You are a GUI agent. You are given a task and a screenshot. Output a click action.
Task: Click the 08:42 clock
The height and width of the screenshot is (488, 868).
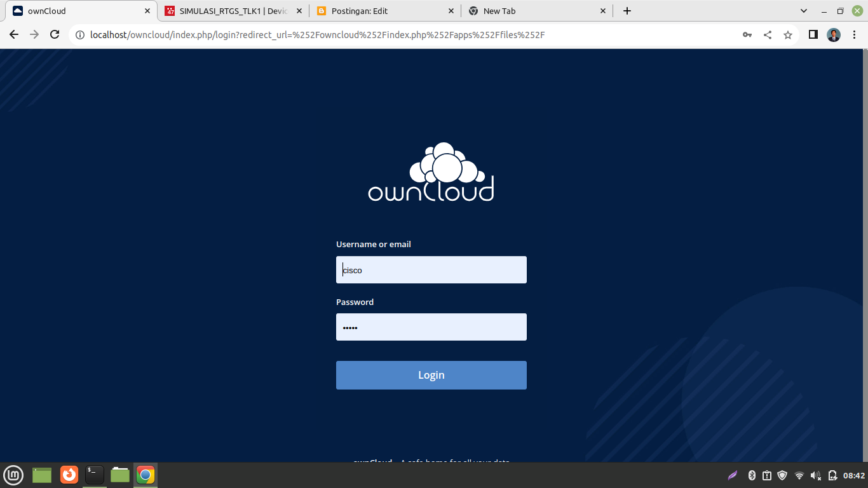pyautogui.click(x=854, y=475)
